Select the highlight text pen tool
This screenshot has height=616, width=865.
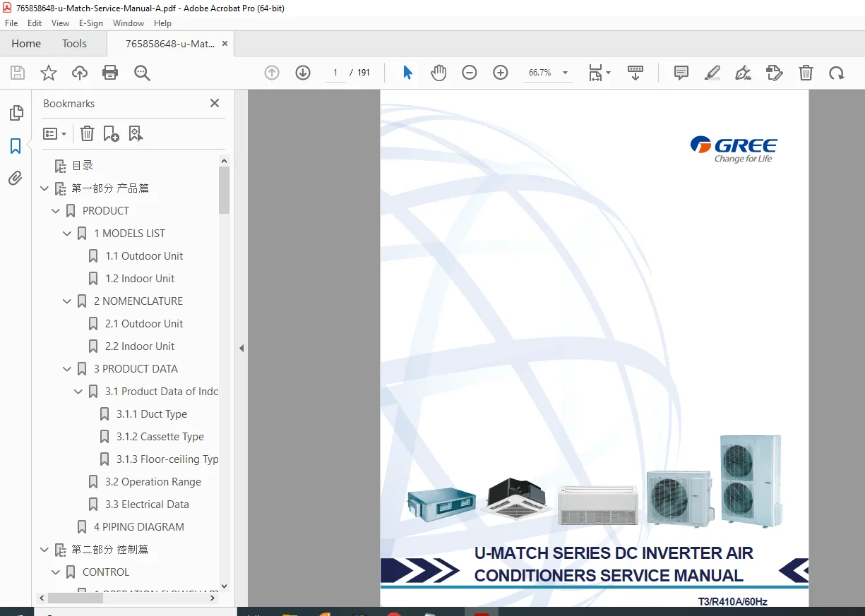pyautogui.click(x=712, y=73)
